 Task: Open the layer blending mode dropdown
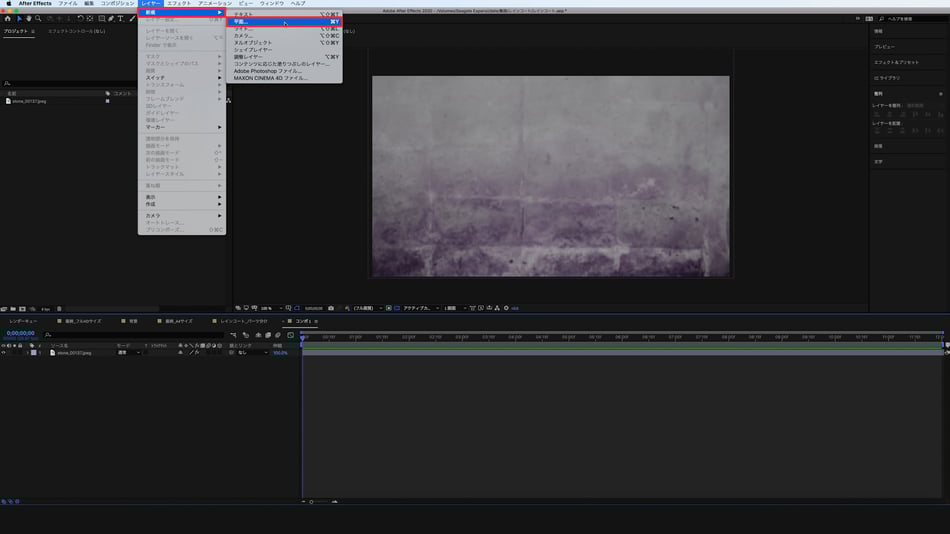[128, 353]
